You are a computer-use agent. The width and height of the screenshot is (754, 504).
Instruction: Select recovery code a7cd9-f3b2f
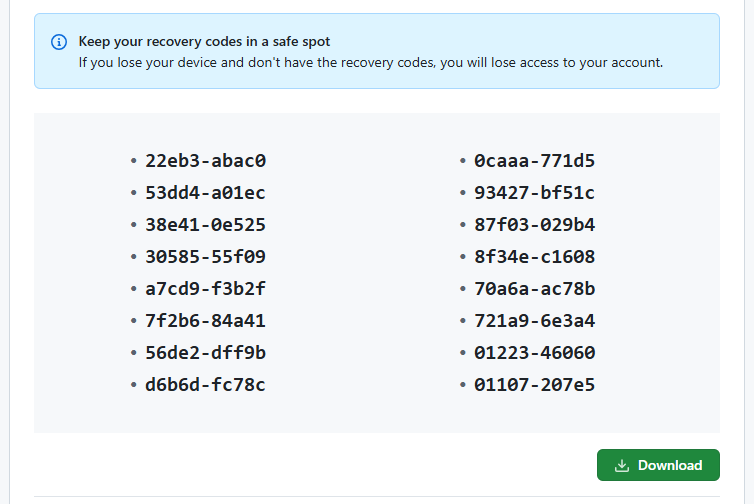coord(205,289)
